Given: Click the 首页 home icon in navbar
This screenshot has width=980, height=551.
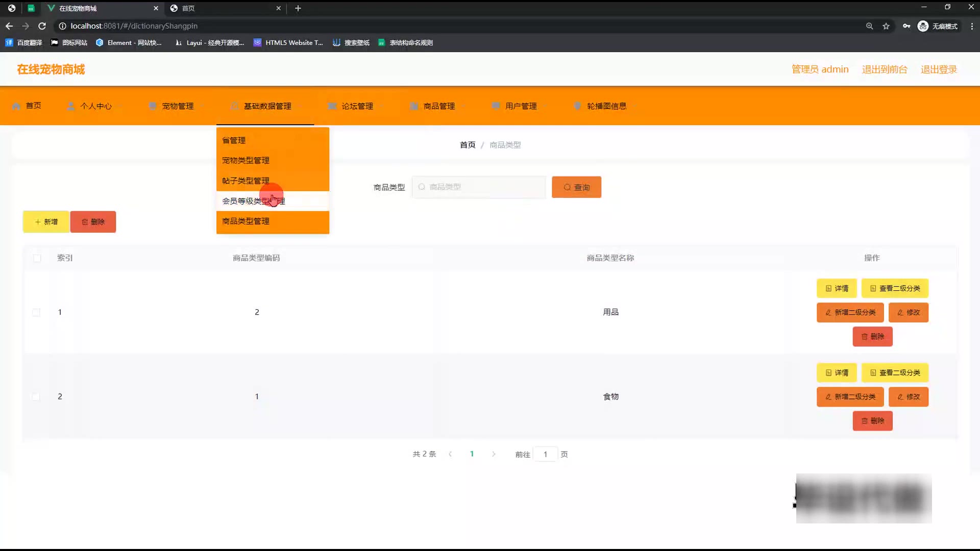Looking at the screenshot, I should pyautogui.click(x=17, y=106).
